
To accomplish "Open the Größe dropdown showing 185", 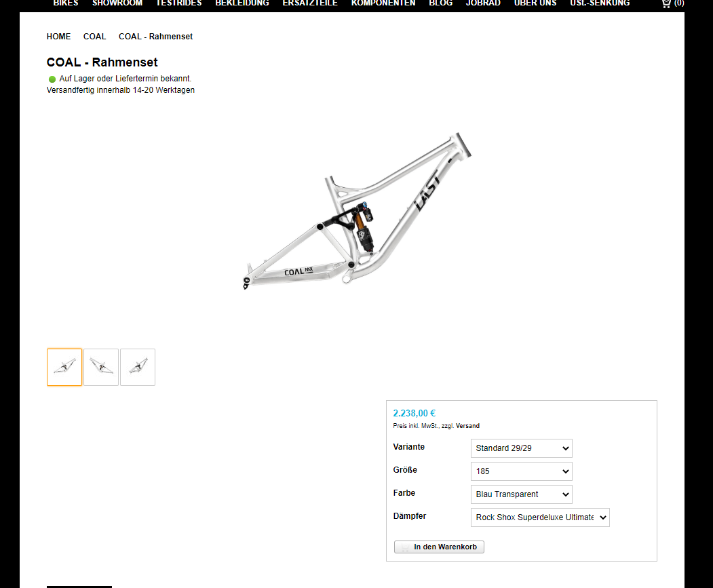I will [522, 471].
